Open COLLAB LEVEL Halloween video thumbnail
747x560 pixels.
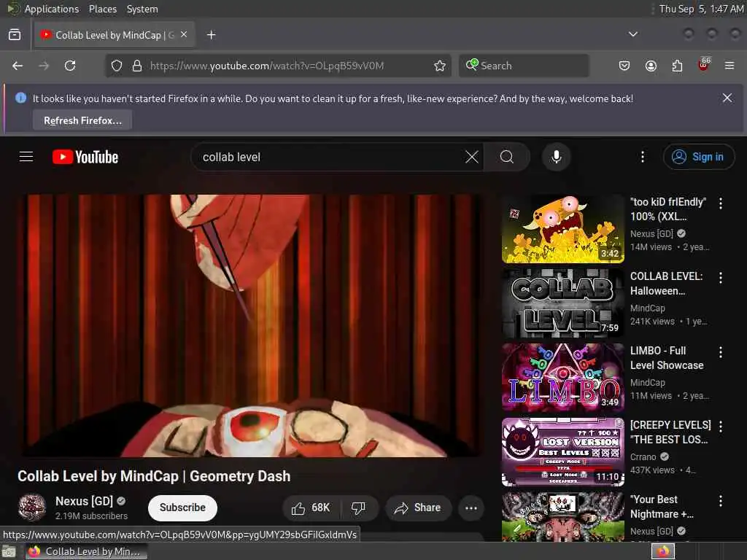click(563, 303)
